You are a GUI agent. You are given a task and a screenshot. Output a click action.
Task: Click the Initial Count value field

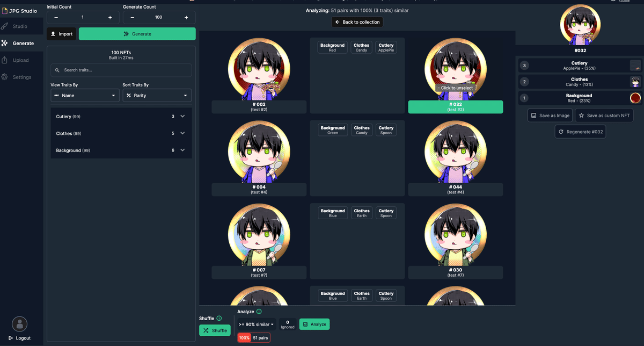tap(83, 17)
